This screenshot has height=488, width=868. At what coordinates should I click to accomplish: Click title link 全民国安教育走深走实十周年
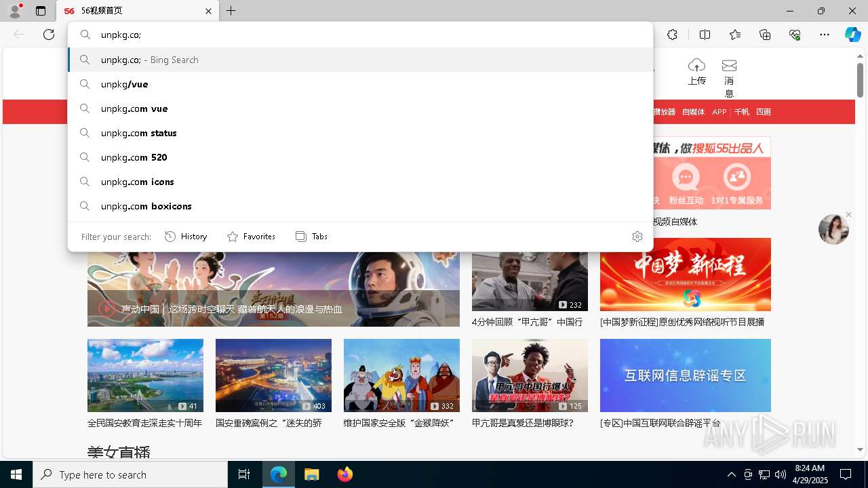tap(144, 423)
